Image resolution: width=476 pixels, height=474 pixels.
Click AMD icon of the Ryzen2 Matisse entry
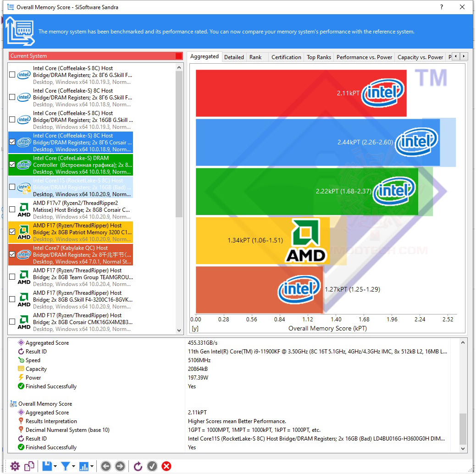[24, 209]
